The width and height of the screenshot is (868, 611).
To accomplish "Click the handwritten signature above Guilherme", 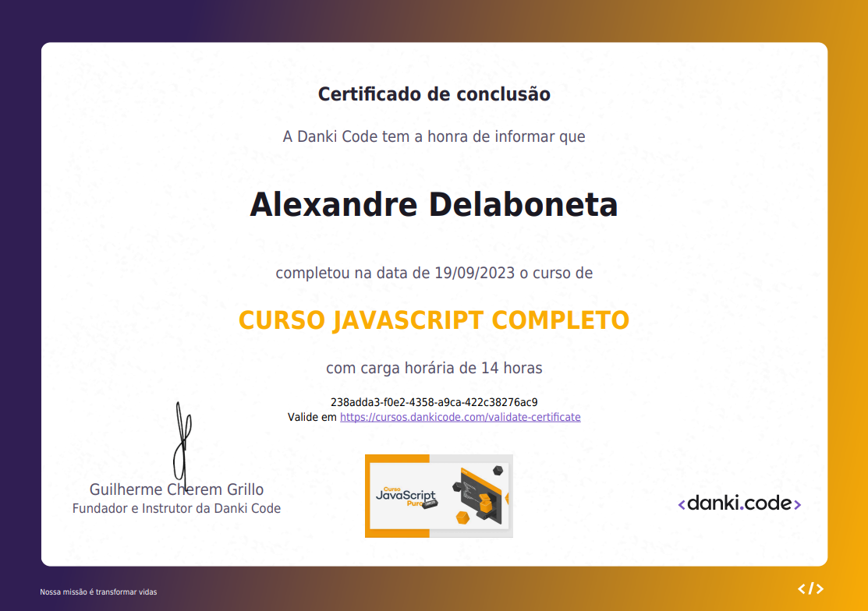I will (182, 445).
